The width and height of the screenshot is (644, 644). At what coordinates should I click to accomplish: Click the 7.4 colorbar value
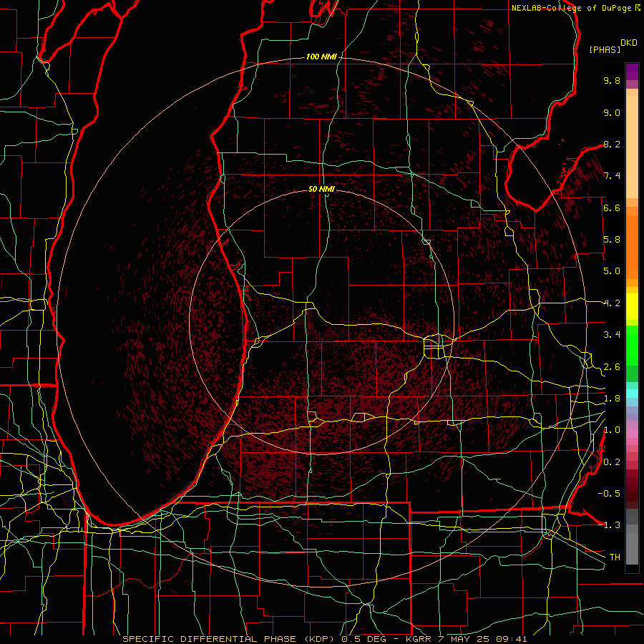[x=612, y=176]
